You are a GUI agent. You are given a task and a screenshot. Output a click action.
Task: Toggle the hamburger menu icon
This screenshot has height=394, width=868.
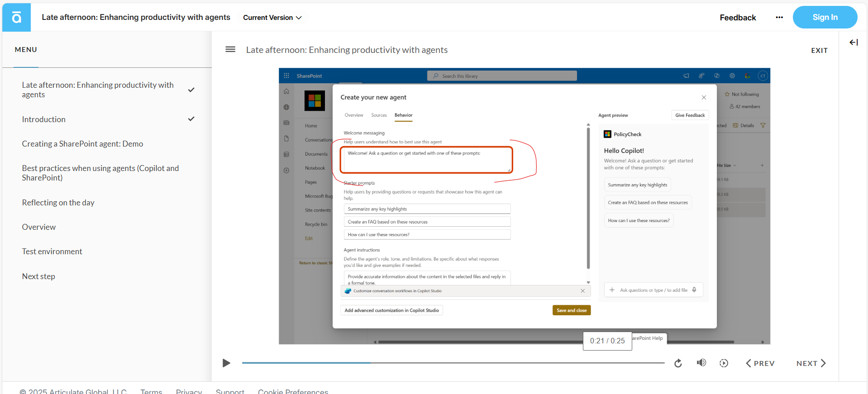[x=230, y=49]
